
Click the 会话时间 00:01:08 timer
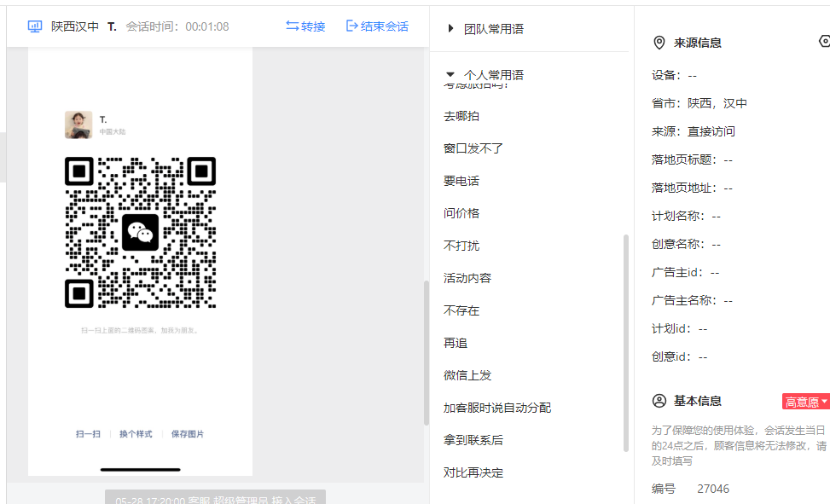click(x=177, y=26)
